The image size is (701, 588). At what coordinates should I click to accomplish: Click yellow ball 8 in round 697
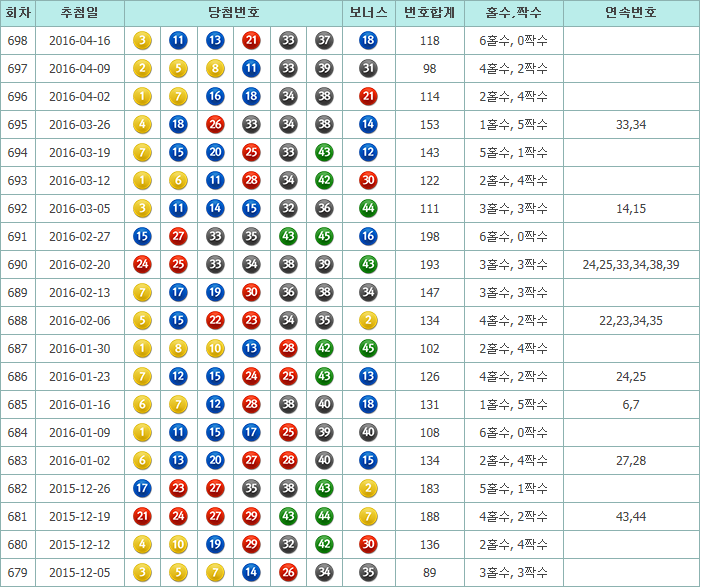[x=215, y=69]
